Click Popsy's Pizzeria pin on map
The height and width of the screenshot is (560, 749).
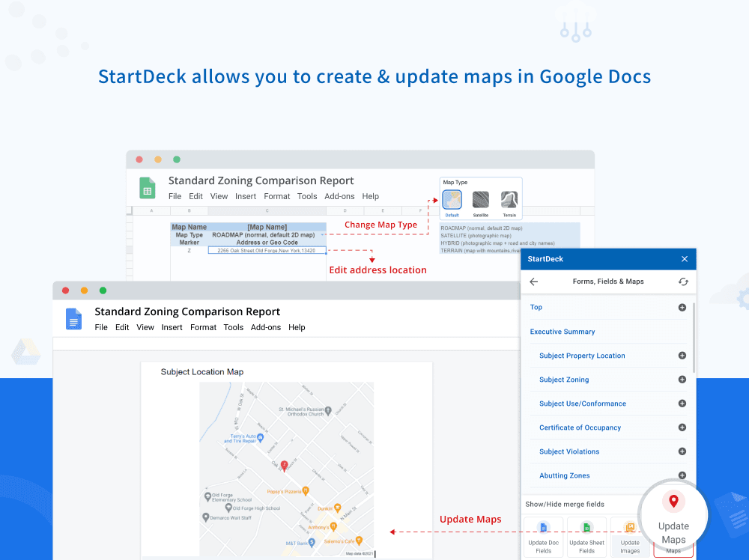tap(306, 490)
